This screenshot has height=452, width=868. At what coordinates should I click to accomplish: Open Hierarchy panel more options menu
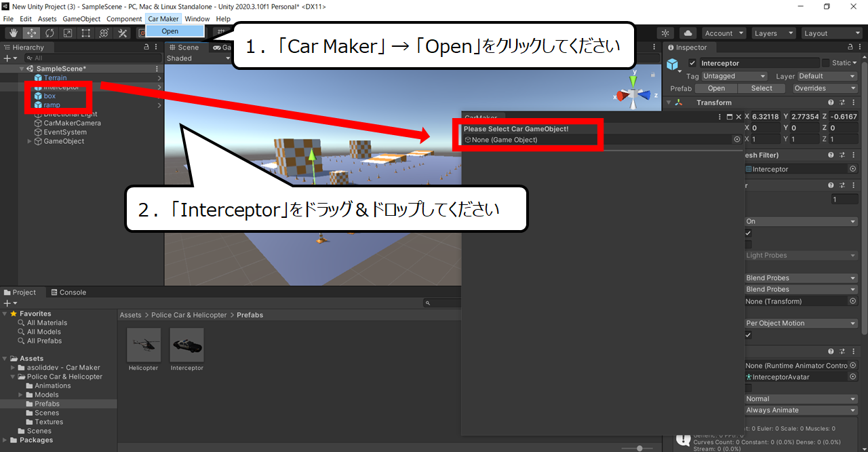click(x=157, y=48)
